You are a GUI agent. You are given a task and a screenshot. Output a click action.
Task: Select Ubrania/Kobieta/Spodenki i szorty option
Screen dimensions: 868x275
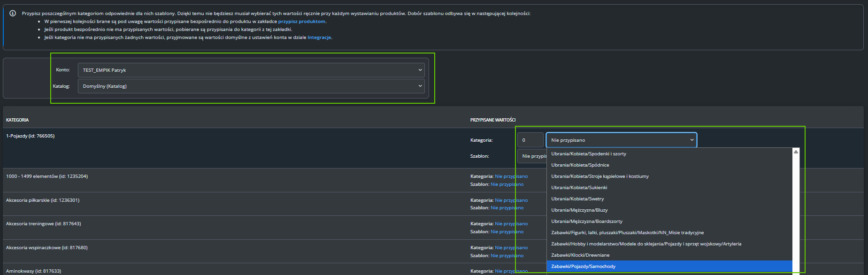[x=588, y=153]
